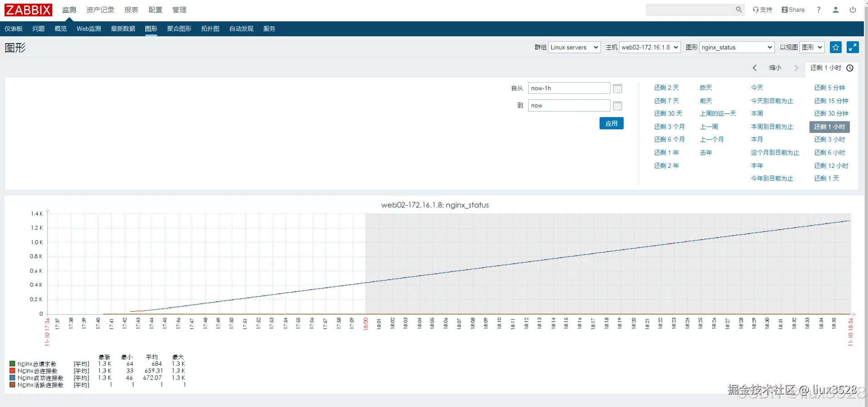The width and height of the screenshot is (868, 407).
Task: Open the Monitoring top menu
Action: pyautogui.click(x=69, y=10)
